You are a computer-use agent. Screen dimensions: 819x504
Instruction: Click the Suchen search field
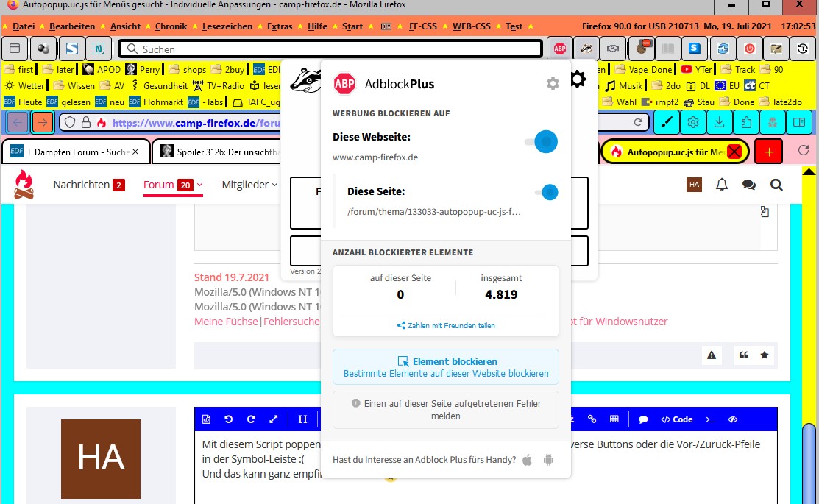click(x=330, y=49)
